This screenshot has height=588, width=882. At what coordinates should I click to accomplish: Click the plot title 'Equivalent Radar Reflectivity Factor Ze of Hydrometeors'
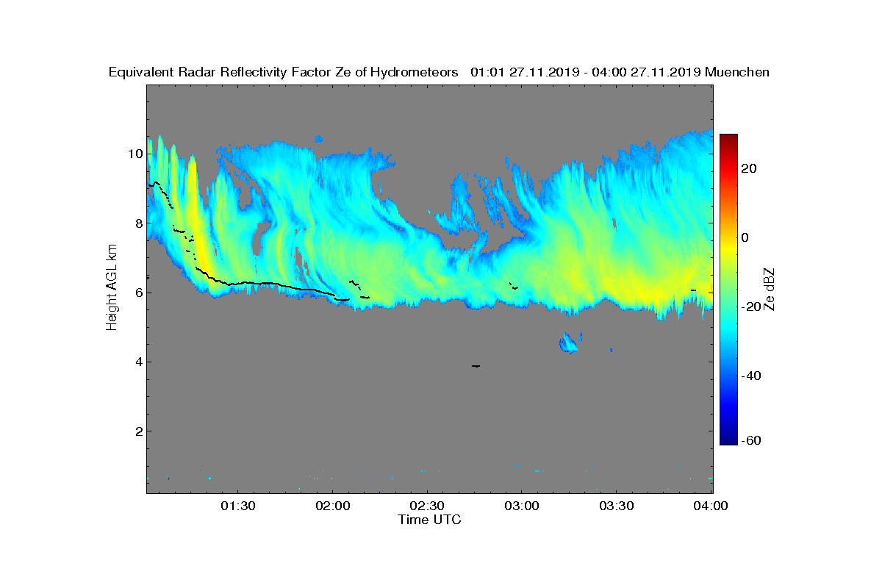284,72
